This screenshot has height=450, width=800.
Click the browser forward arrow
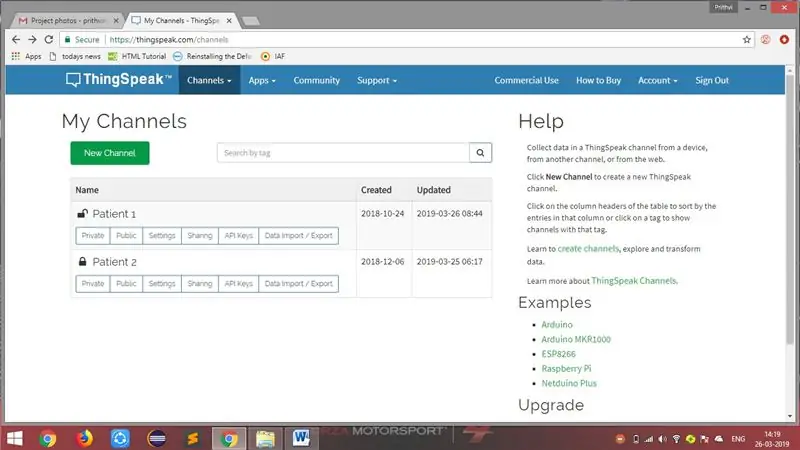[x=32, y=39]
